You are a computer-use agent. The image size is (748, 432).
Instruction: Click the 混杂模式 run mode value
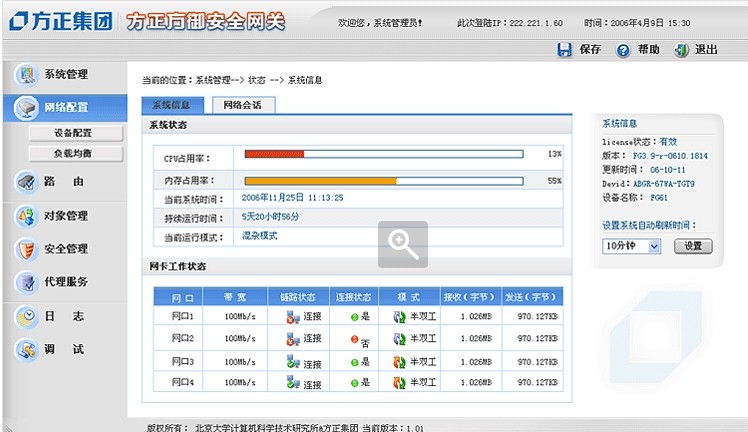(260, 236)
